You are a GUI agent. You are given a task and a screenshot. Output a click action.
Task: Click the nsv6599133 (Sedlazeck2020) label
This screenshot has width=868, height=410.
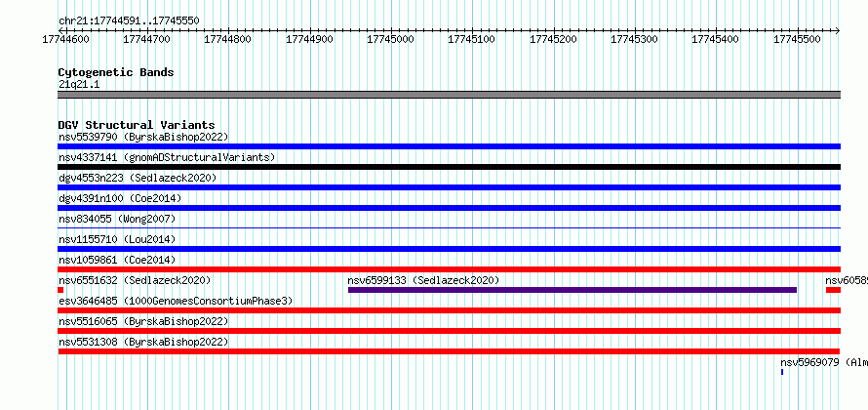click(423, 280)
